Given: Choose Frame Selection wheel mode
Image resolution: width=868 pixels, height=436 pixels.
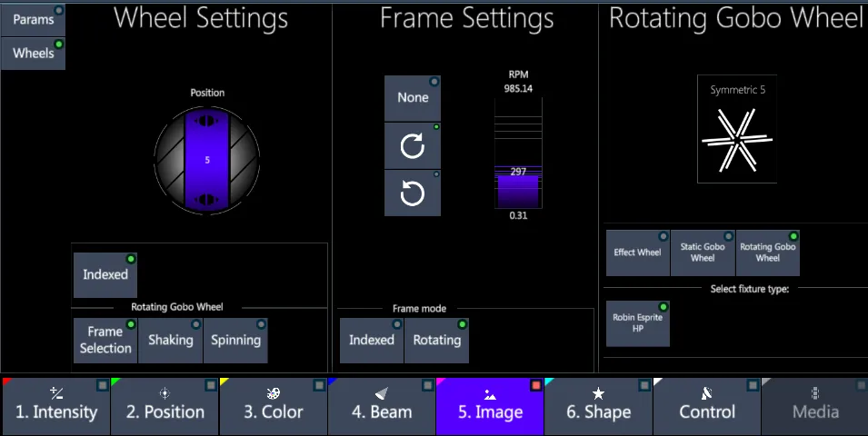Looking at the screenshot, I should point(105,341).
